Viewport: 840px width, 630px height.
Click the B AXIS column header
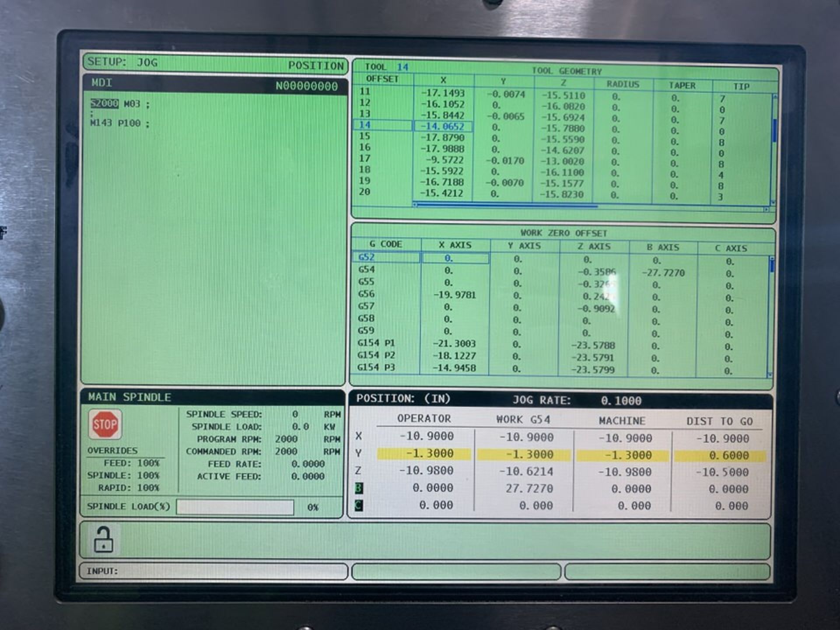point(663,248)
